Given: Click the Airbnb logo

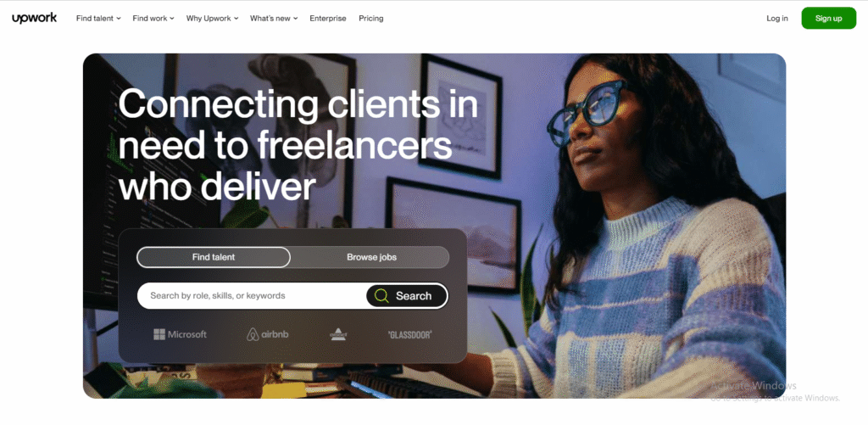Looking at the screenshot, I should (267, 334).
